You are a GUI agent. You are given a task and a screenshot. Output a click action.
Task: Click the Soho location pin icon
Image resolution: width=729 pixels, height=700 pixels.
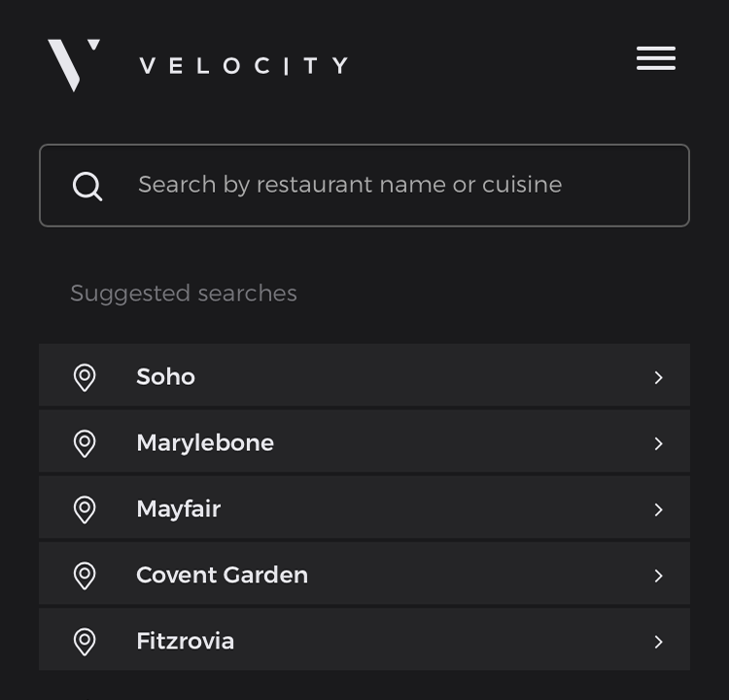85,377
